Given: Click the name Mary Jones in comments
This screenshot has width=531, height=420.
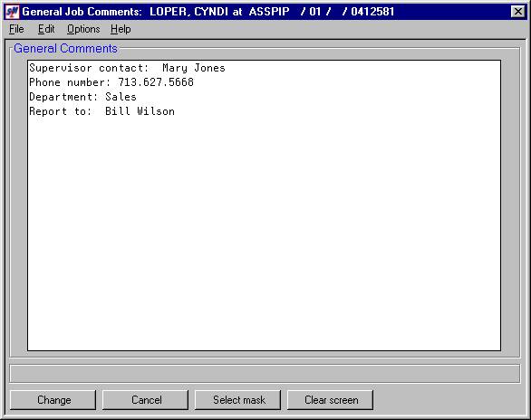Looking at the screenshot, I should 194,68.
